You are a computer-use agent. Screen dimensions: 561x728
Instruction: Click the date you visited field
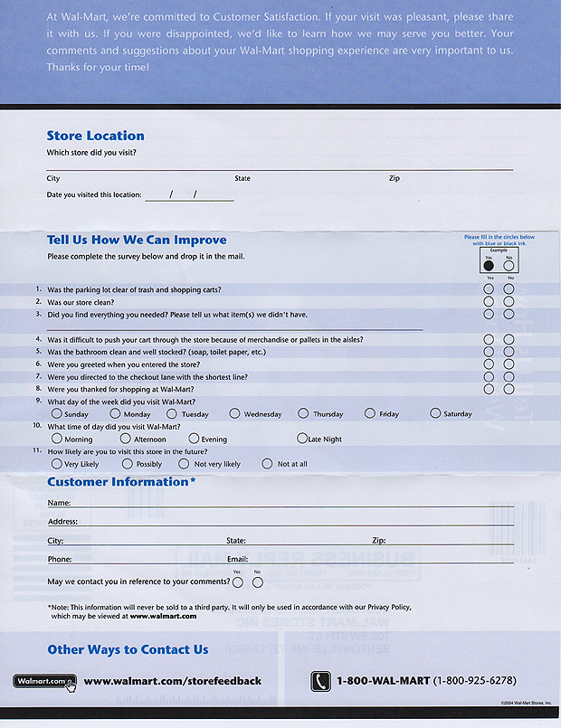point(189,194)
